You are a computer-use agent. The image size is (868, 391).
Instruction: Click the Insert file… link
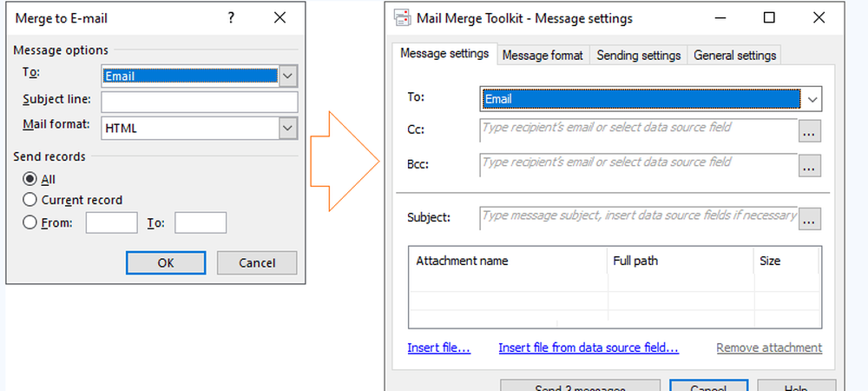click(x=439, y=348)
